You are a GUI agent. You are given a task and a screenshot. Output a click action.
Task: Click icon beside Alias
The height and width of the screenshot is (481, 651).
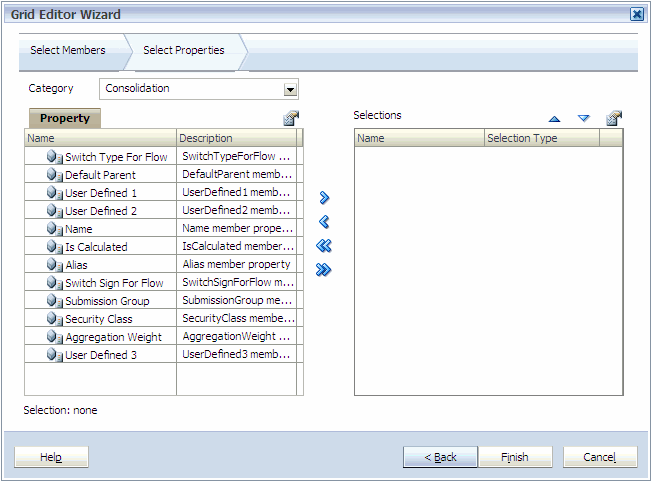[x=54, y=265]
